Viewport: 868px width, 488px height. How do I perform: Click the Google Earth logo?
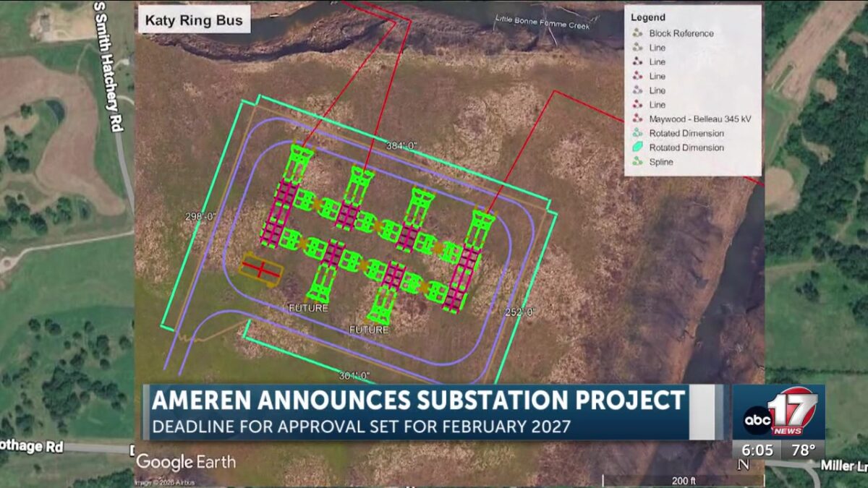[x=186, y=461]
